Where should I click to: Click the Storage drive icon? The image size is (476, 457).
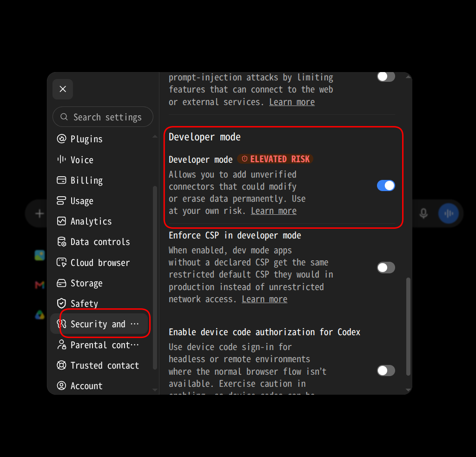pyautogui.click(x=61, y=283)
